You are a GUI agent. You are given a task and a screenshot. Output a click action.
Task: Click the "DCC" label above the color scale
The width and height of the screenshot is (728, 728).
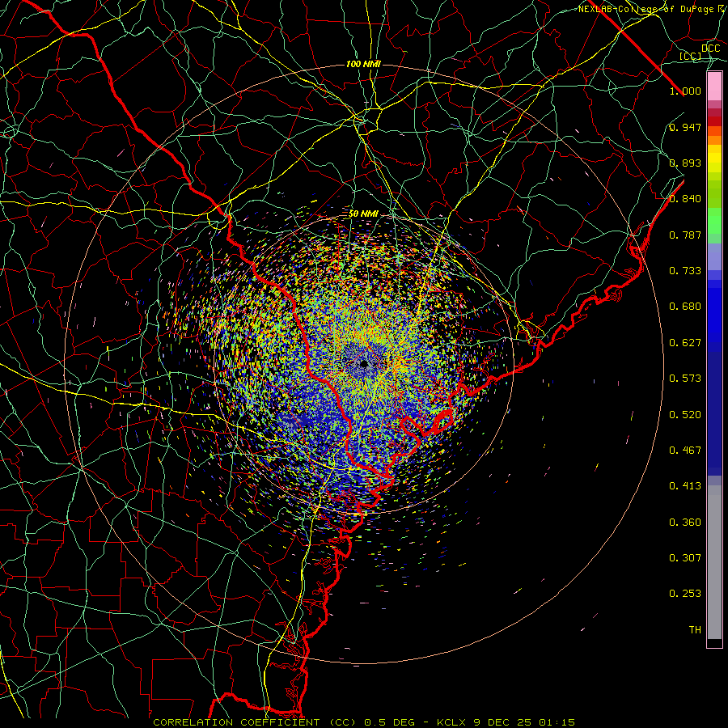pyautogui.click(x=711, y=49)
